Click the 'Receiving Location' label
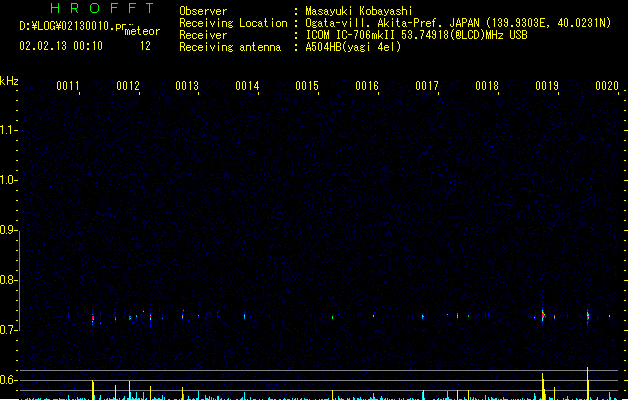 click(233, 23)
